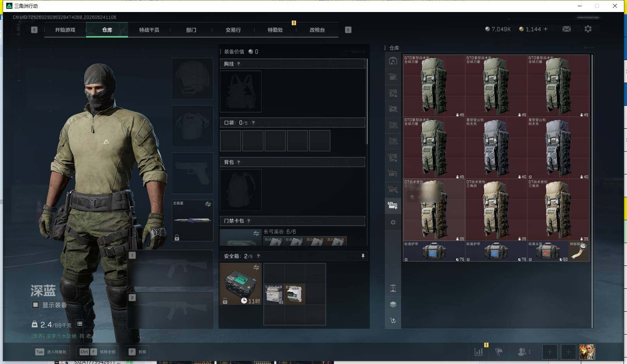Image resolution: width=627 pixels, height=364 pixels.
Task: Click the Tab 进入特勤处 button
Action: (51, 352)
